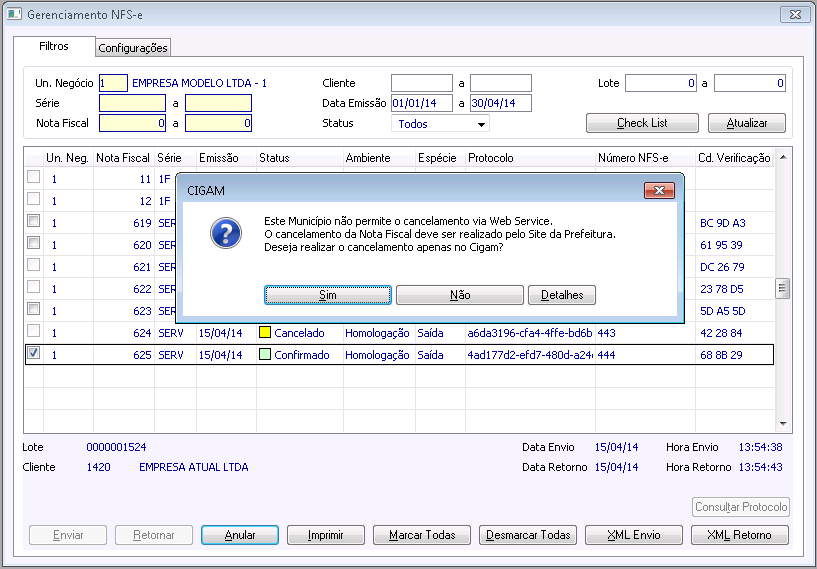Focus the first Lote input field

(661, 83)
